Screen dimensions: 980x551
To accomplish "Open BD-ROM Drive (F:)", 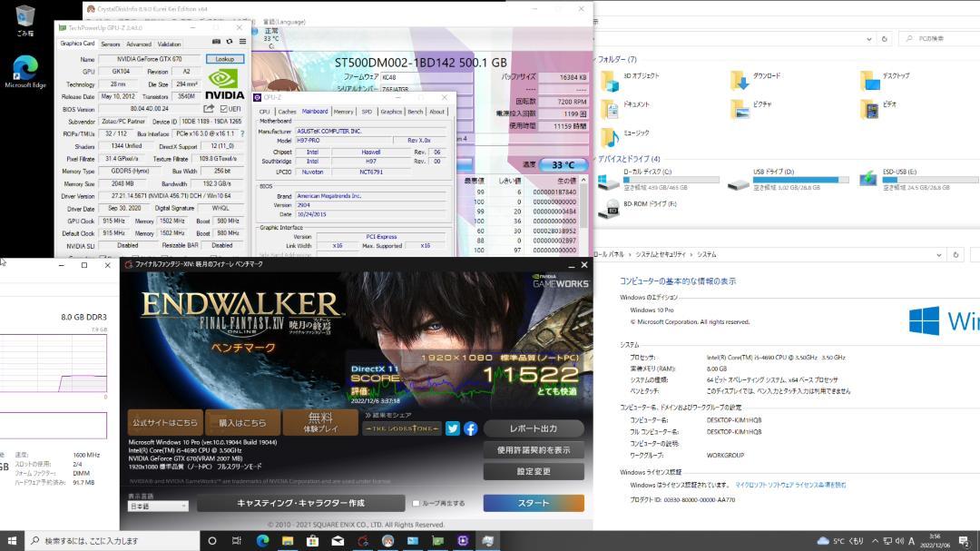I will click(638, 208).
